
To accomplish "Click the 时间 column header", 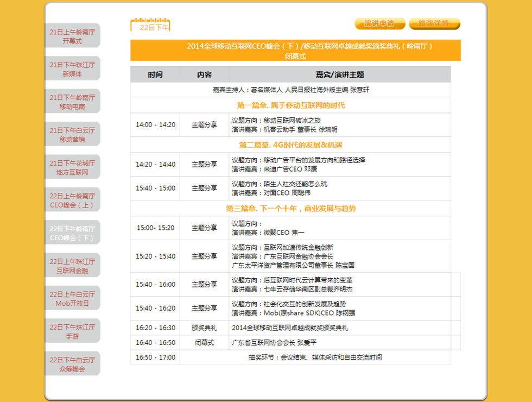I will pos(155,74).
